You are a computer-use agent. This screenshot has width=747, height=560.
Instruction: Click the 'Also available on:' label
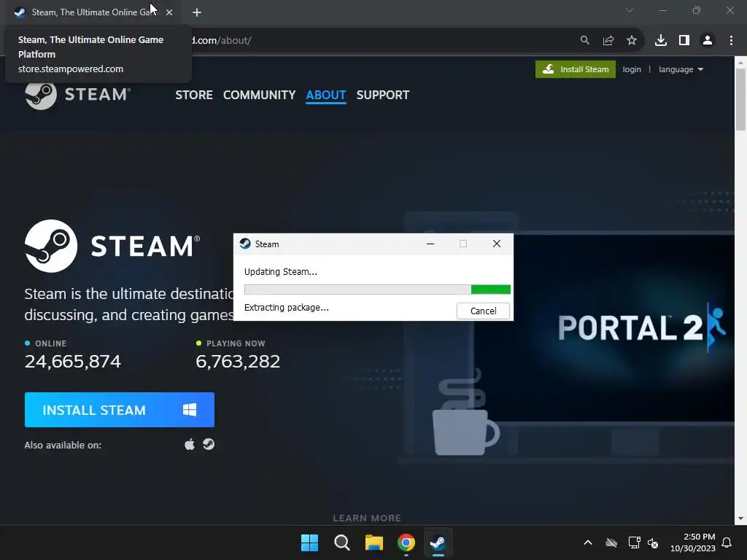coord(63,446)
